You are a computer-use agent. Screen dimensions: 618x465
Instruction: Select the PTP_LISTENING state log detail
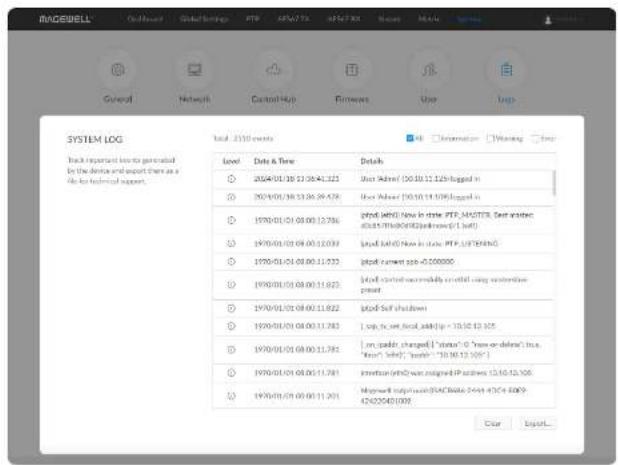(x=429, y=244)
